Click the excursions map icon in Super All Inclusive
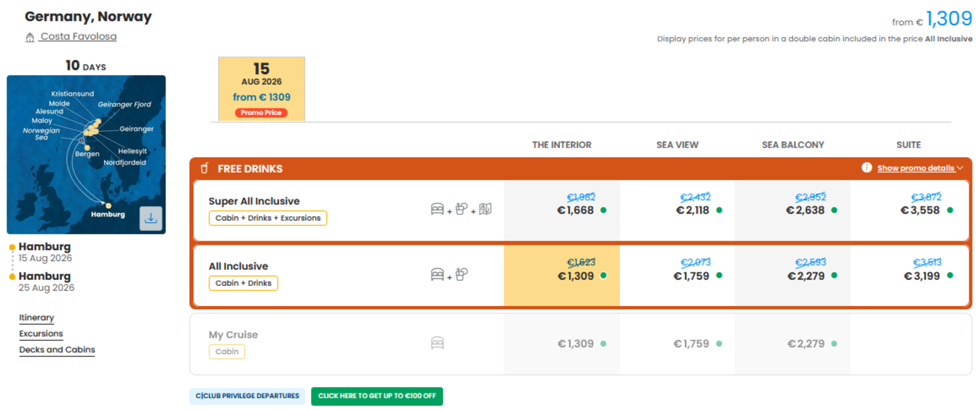 pyautogui.click(x=485, y=209)
